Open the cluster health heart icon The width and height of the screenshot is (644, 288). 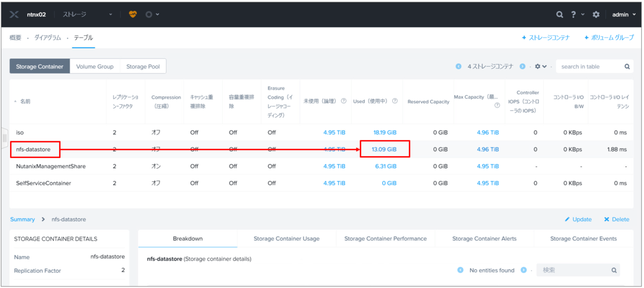(x=133, y=15)
